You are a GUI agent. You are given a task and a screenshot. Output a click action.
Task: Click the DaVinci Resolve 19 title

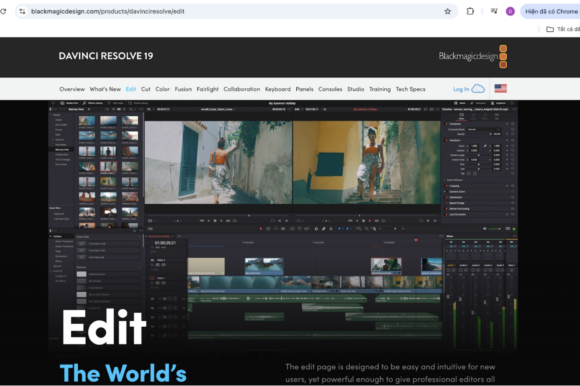pos(106,56)
